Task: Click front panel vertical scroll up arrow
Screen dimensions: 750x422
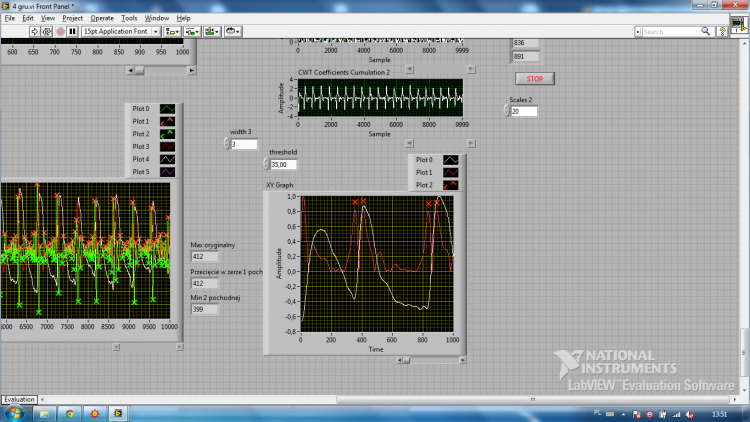Action: tap(745, 43)
